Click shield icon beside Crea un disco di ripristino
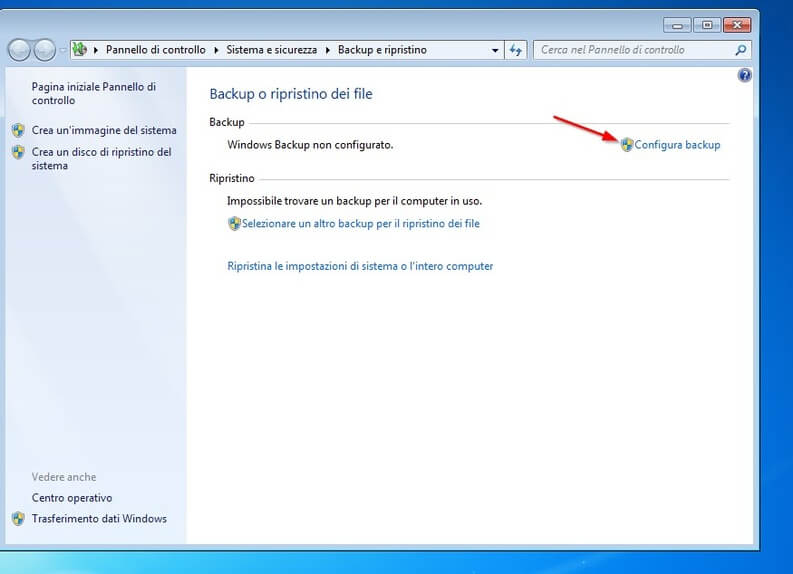Screen dimensions: 793x574 coord(18,152)
